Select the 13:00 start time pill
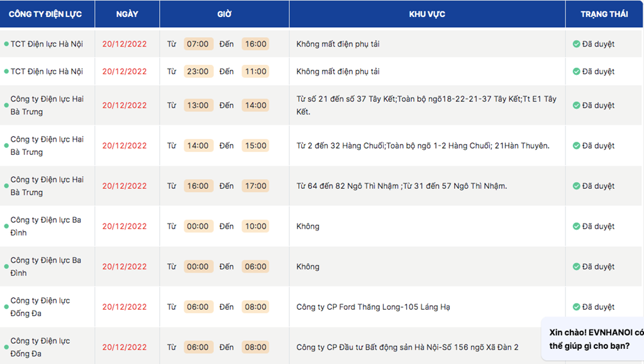644x364 pixels. pos(198,105)
